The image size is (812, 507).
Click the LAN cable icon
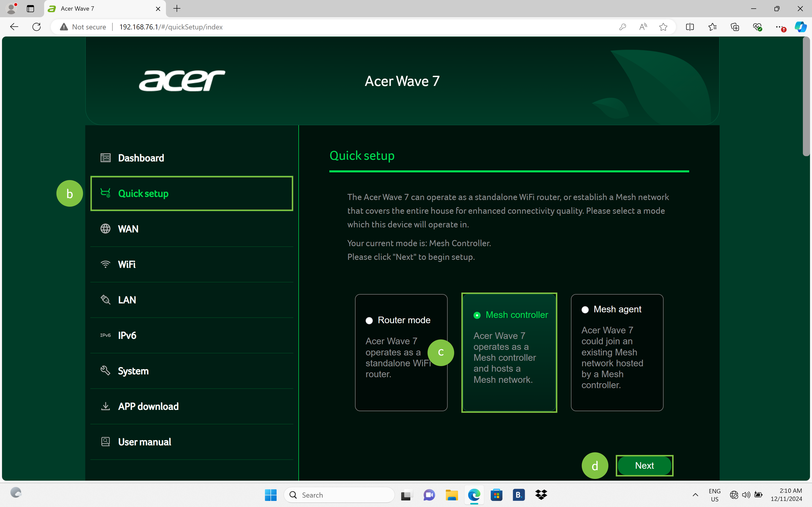(105, 299)
